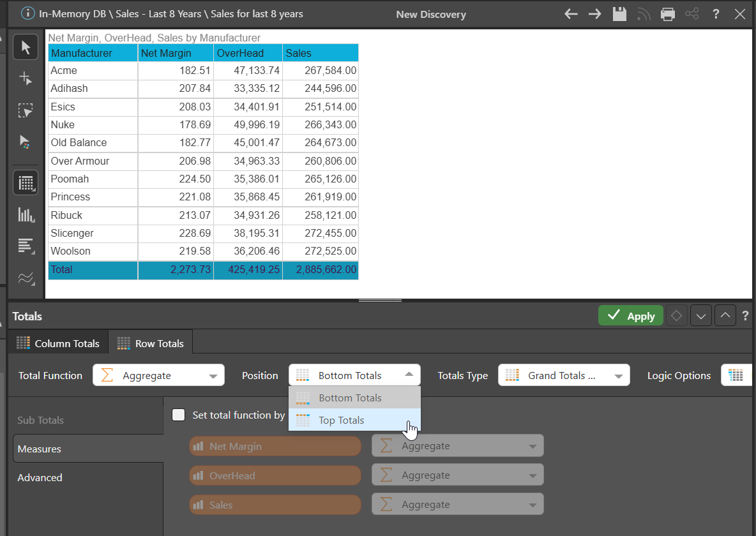Screen dimensions: 756x536
Task: Open the Advanced section in Totals
Action: [x=40, y=477]
